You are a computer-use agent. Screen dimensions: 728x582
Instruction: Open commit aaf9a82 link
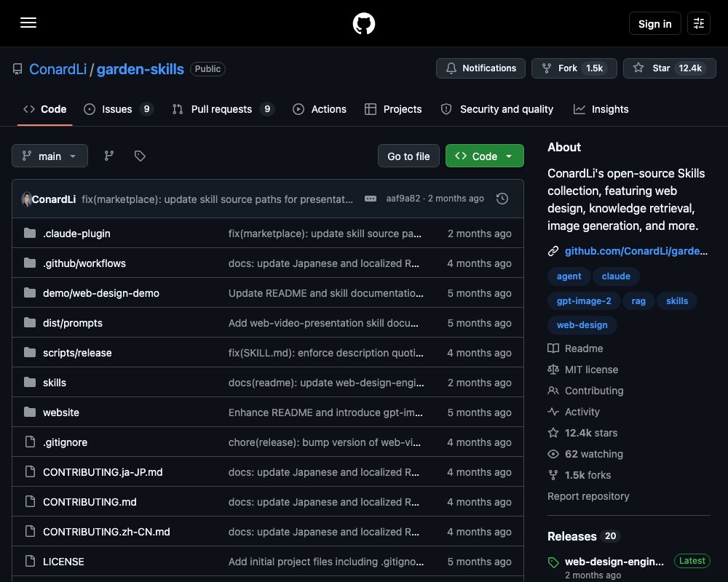(x=403, y=199)
